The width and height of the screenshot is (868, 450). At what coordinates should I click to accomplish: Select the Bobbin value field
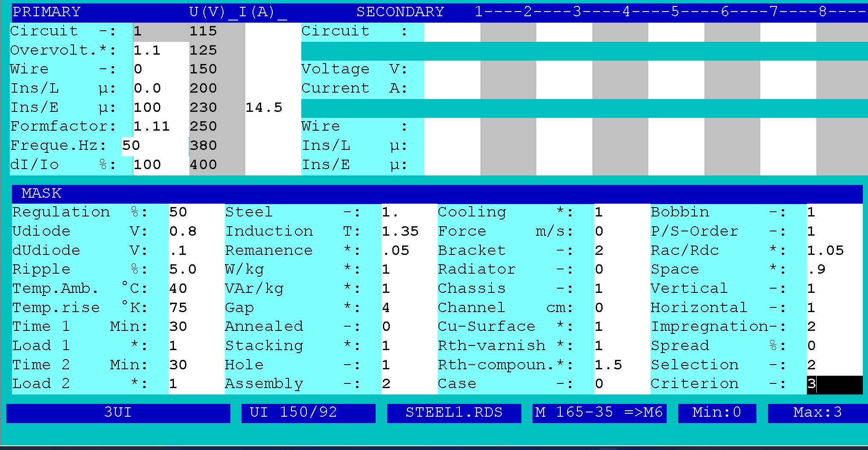(x=835, y=213)
